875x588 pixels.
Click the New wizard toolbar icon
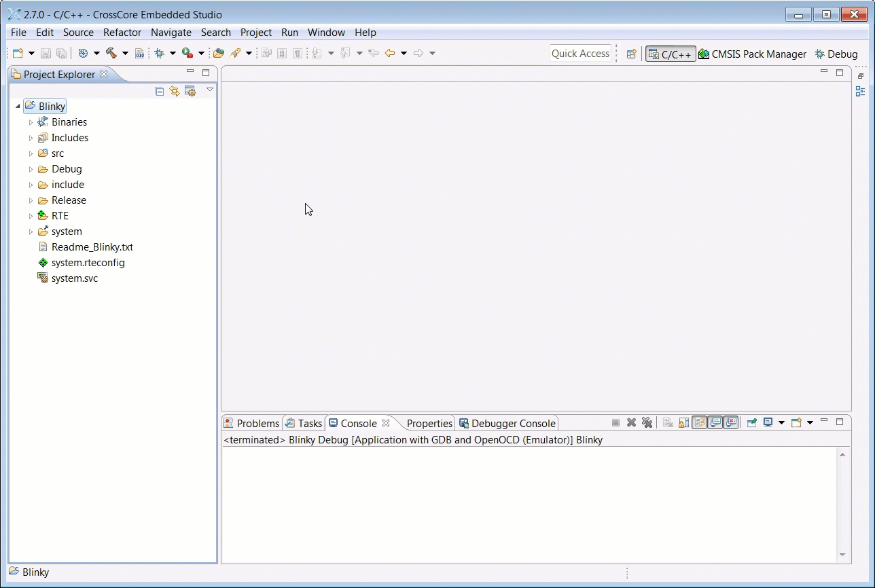[18, 53]
